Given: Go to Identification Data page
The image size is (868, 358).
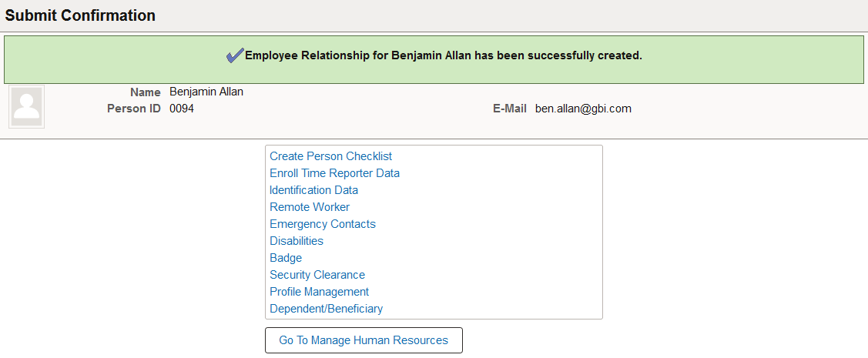Looking at the screenshot, I should pyautogui.click(x=314, y=190).
